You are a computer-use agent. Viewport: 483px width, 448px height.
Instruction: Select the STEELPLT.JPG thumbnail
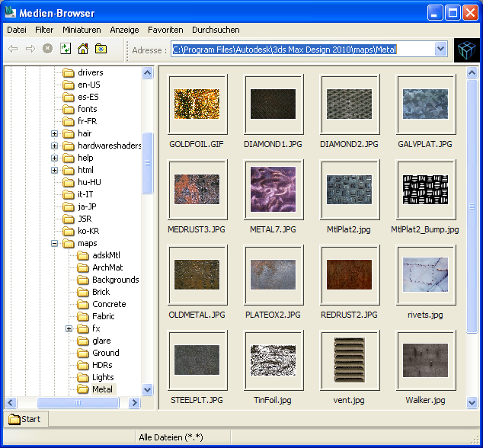[197, 360]
